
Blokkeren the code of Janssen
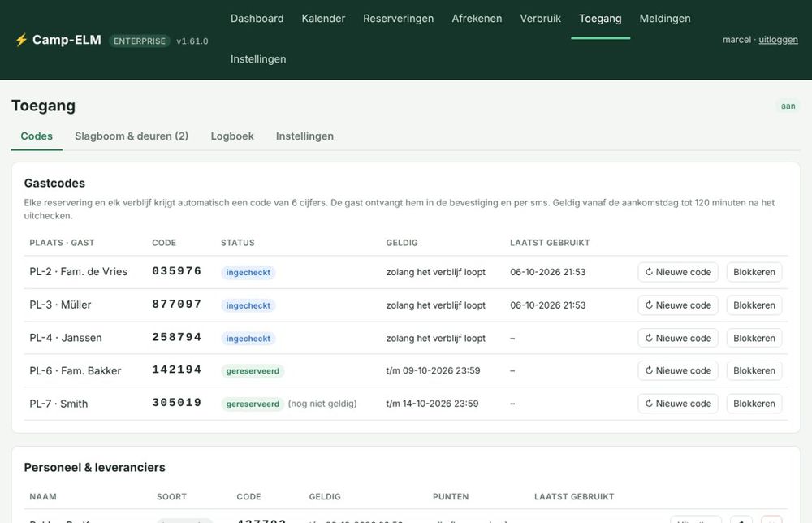(754, 338)
